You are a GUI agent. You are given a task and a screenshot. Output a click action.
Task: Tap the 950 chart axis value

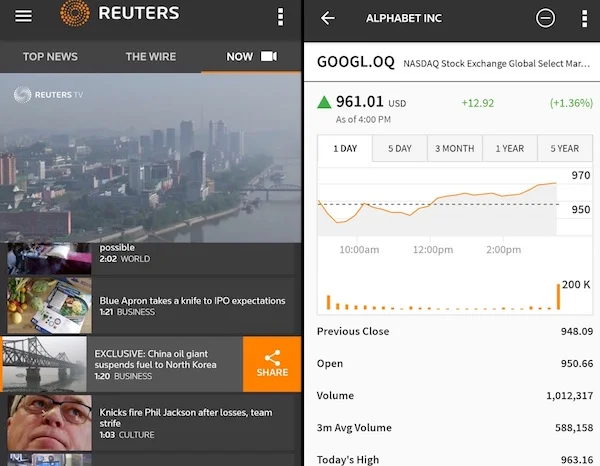[581, 210]
